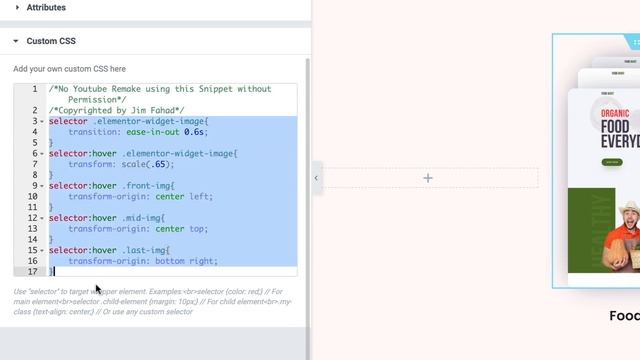Viewport: 640px width, 360px height.
Task: Click 'transform-origin: center top;' line
Action: pyautogui.click(x=138, y=229)
